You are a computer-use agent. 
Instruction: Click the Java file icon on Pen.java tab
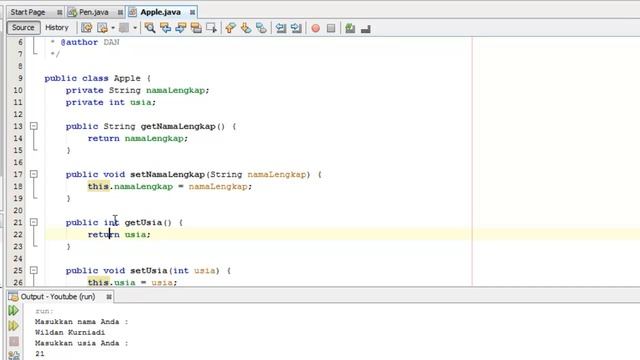pyautogui.click(x=72, y=12)
